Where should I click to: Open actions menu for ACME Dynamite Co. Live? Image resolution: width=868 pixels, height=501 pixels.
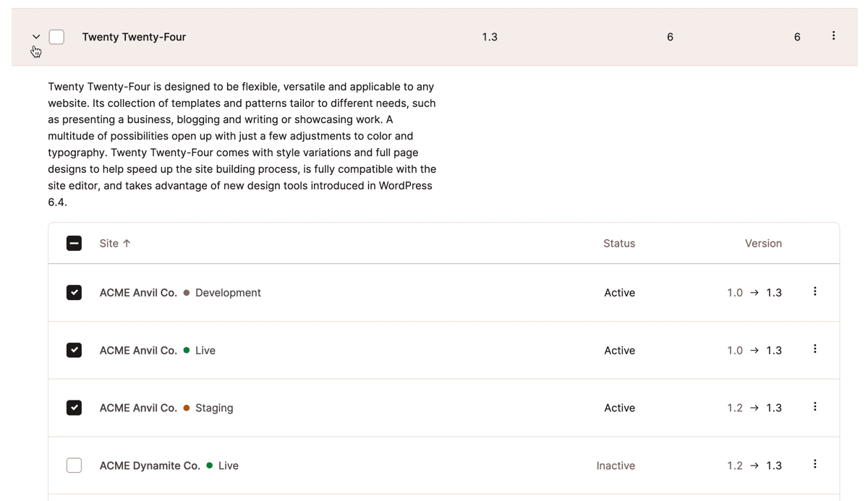pyautogui.click(x=814, y=465)
